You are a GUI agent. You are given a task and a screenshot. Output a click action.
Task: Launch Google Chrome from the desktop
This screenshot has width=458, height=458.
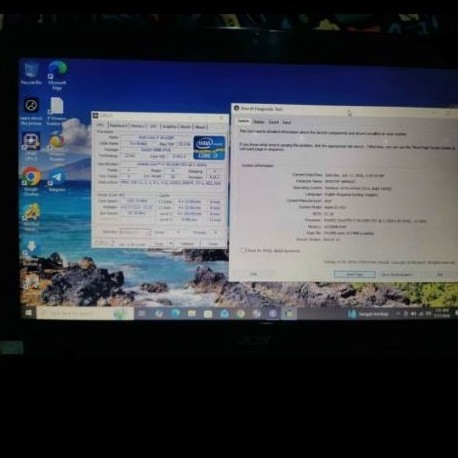pos(31,181)
